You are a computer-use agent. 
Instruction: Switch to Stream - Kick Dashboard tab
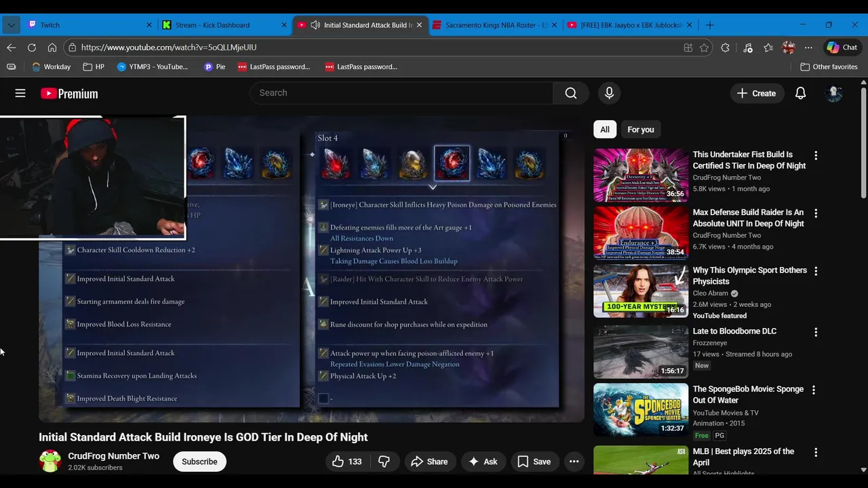point(222,25)
